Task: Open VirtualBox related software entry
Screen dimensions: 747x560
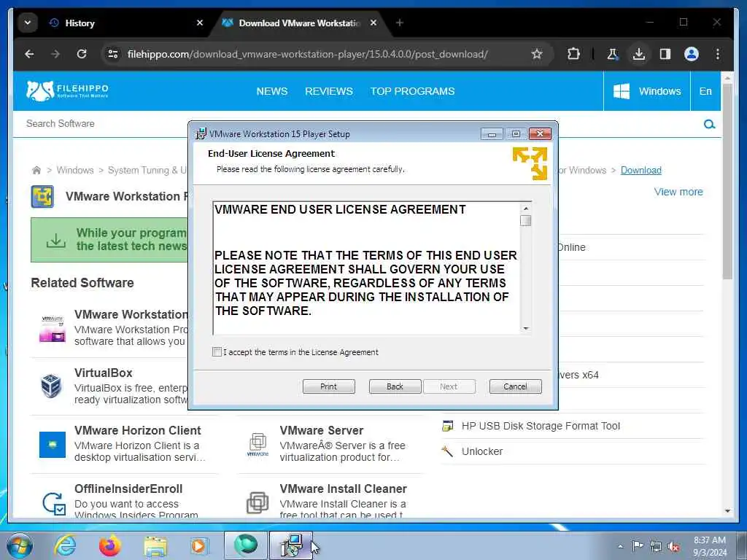Action: [104, 373]
